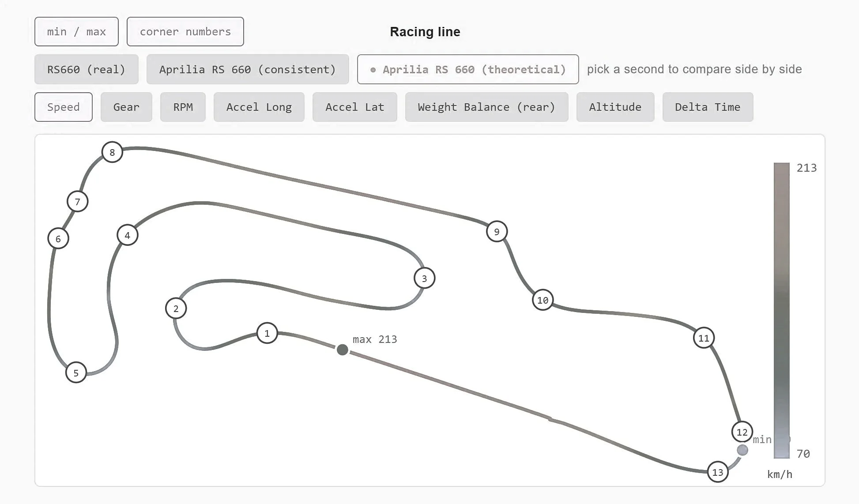The width and height of the screenshot is (859, 504).
Task: Show the Accel Long channel
Action: point(259,107)
